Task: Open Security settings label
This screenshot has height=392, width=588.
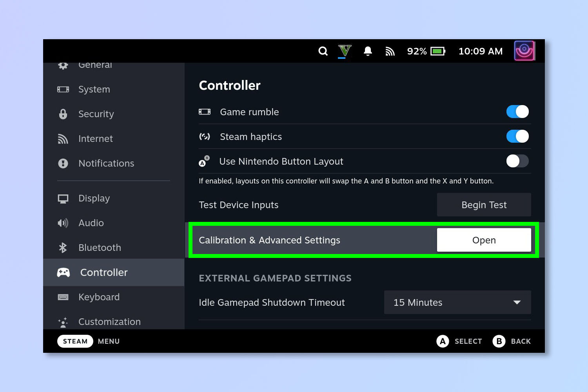Action: click(x=96, y=114)
